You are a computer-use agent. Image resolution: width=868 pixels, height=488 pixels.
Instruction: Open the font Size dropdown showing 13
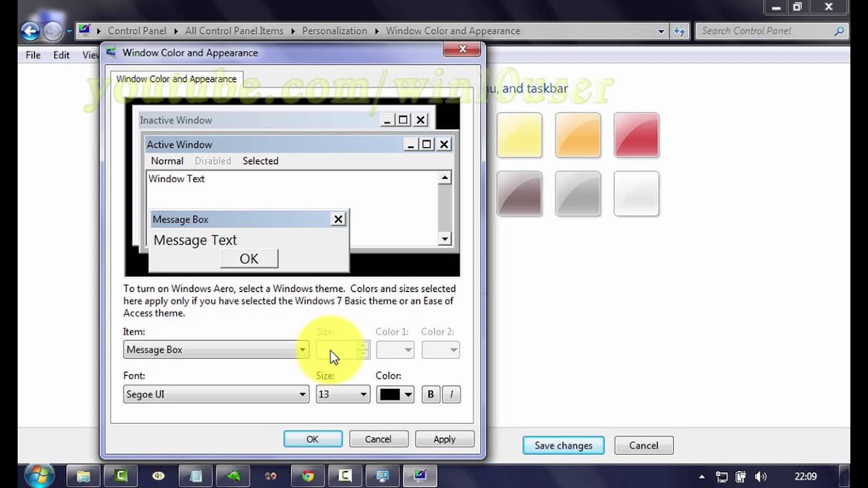tap(342, 394)
